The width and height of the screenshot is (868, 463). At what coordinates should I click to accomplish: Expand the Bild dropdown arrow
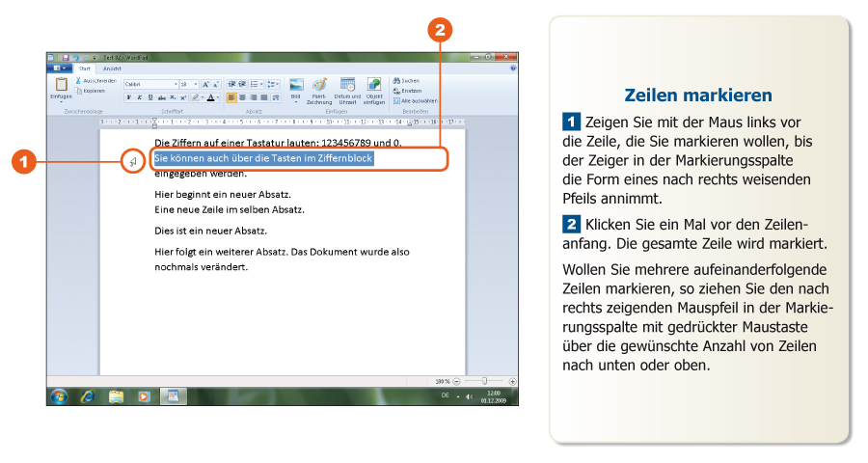297,101
